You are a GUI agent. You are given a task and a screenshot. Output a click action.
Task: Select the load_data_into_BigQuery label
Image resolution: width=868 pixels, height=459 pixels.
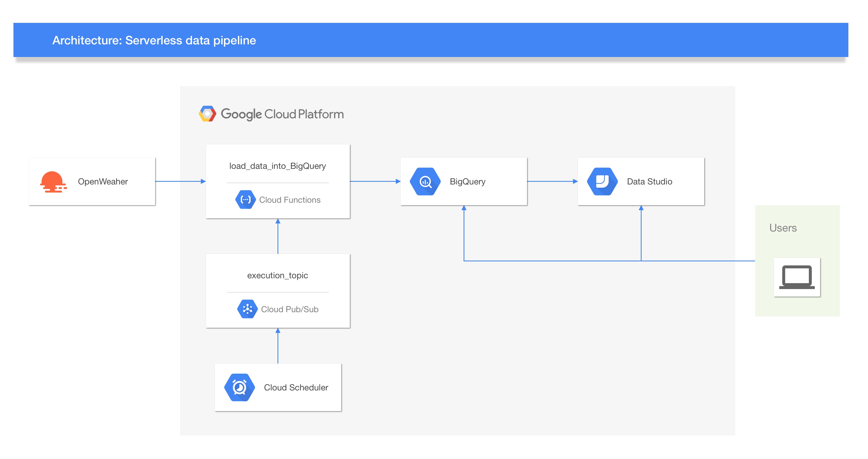(277, 166)
